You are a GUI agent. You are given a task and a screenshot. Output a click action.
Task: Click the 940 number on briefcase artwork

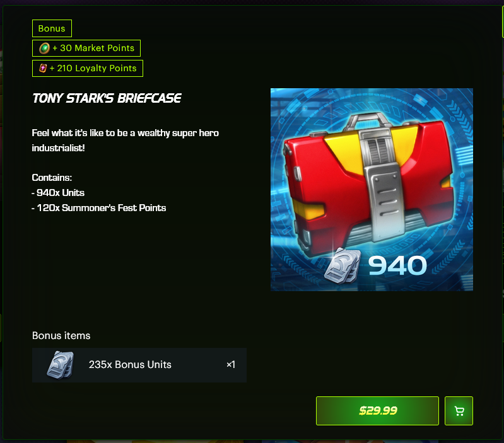pos(397,266)
